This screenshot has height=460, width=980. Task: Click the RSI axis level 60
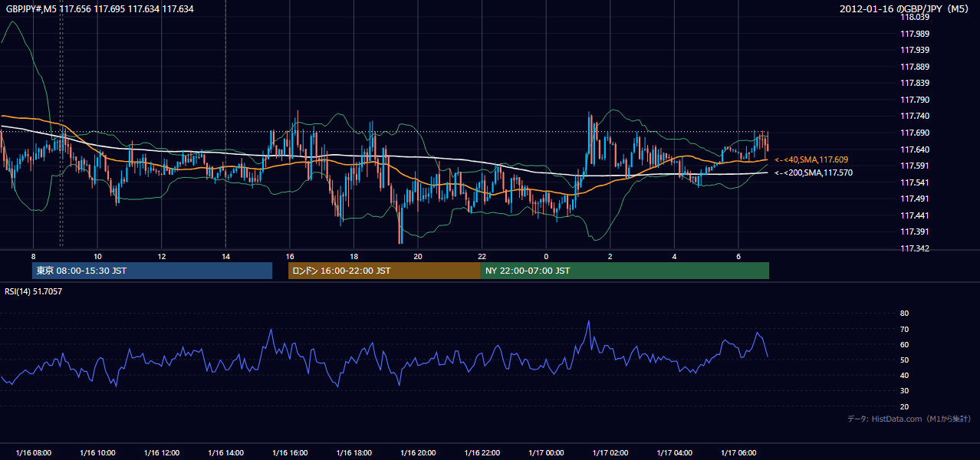click(904, 344)
